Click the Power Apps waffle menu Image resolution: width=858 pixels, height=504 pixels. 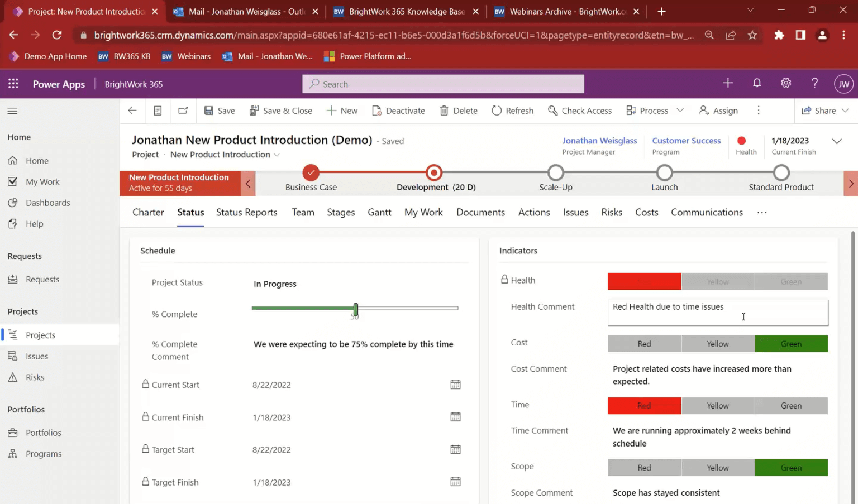click(x=13, y=84)
